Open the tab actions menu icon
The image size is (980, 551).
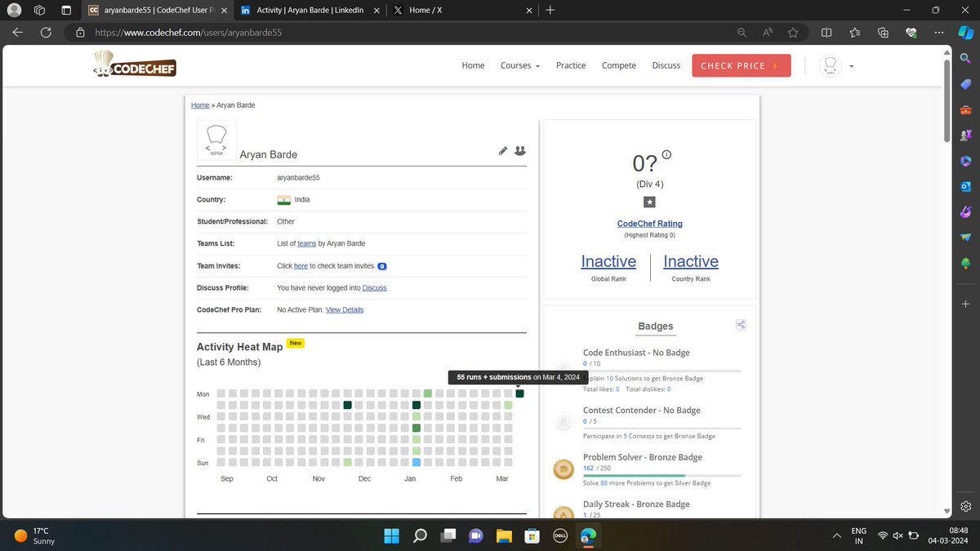66,11
